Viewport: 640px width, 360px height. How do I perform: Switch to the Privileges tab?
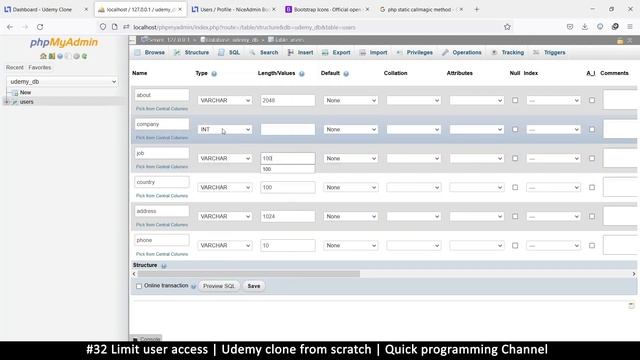[x=415, y=53]
